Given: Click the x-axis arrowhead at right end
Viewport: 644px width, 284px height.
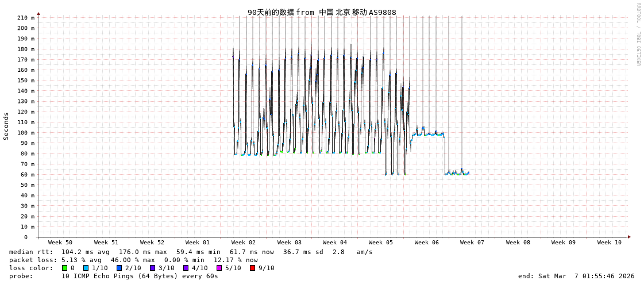Looking at the screenshot, I should (x=629, y=237).
